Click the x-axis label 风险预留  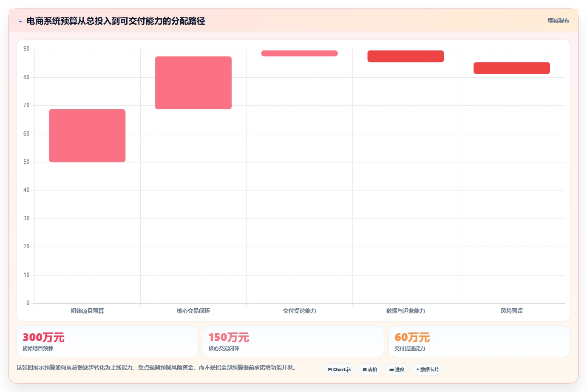[512, 311]
